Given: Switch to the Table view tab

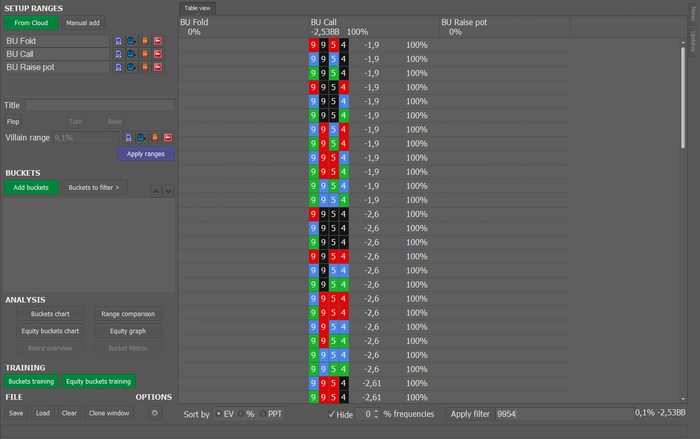Looking at the screenshot, I should pyautogui.click(x=197, y=8).
